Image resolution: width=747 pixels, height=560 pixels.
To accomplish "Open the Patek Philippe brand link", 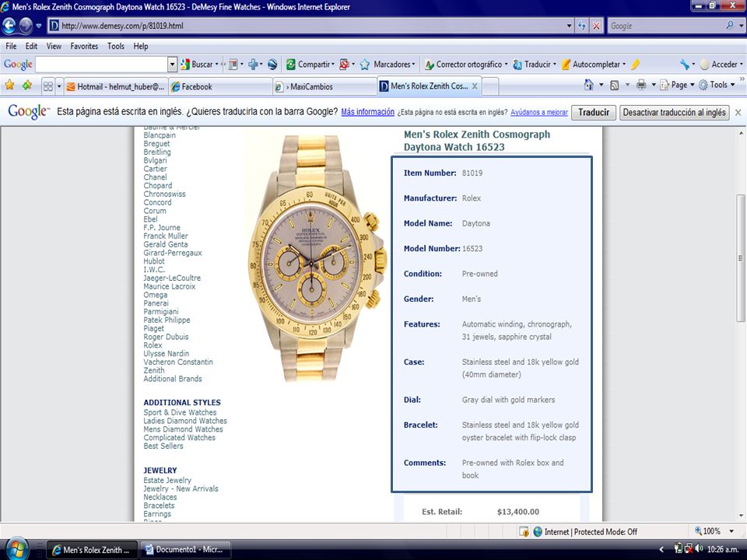I will click(167, 320).
